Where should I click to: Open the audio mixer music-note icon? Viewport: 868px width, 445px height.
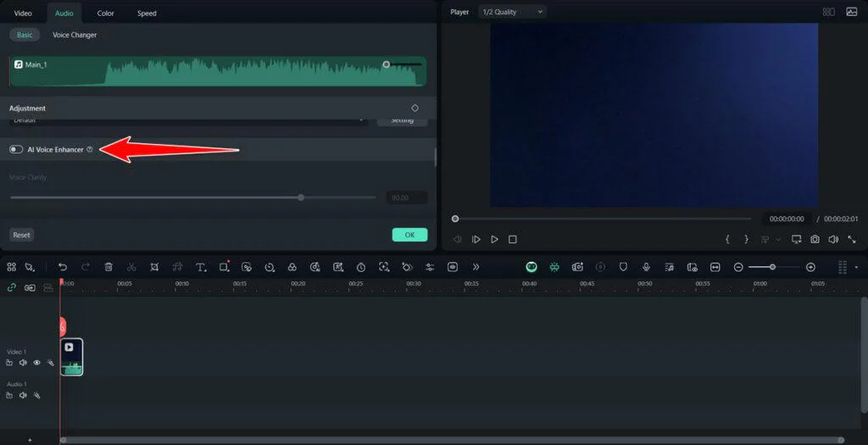click(x=670, y=267)
